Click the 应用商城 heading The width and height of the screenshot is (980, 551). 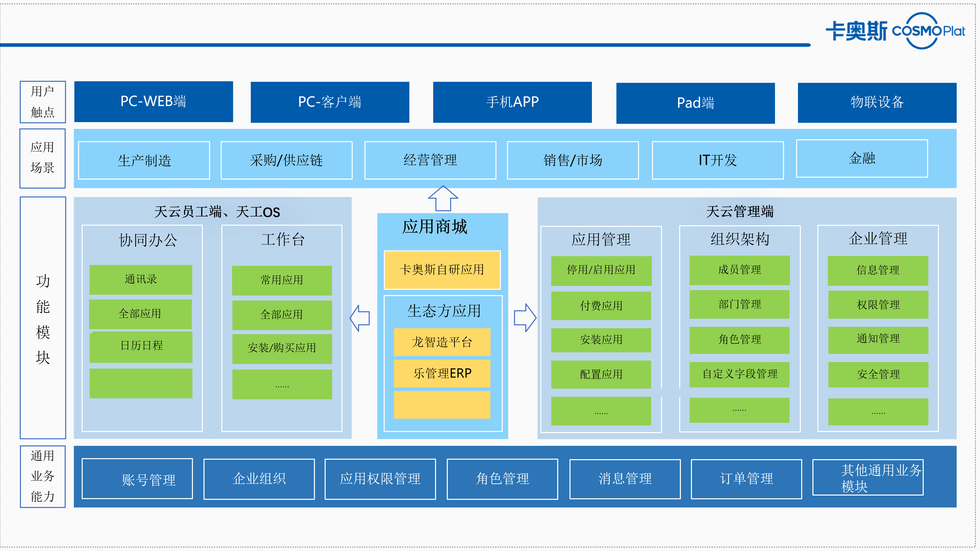(x=435, y=227)
